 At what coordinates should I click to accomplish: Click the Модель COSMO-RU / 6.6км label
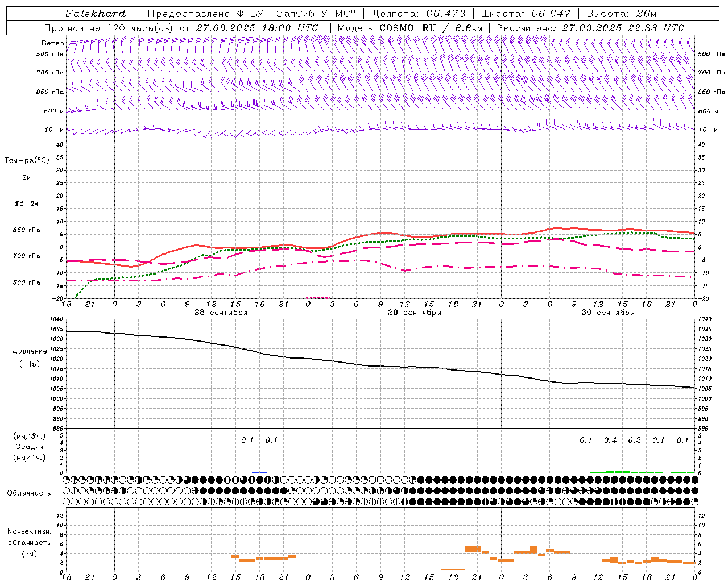pos(410,28)
